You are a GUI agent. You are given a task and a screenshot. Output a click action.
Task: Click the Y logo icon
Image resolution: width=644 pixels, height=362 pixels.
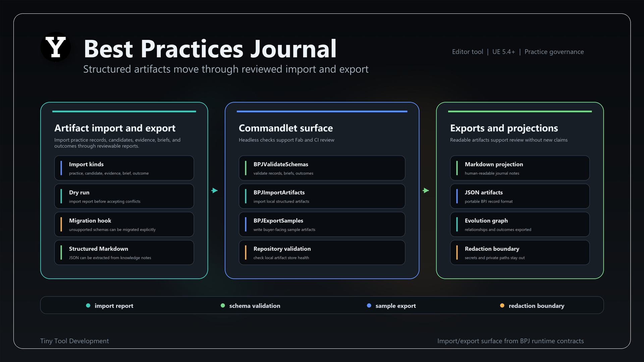click(56, 47)
